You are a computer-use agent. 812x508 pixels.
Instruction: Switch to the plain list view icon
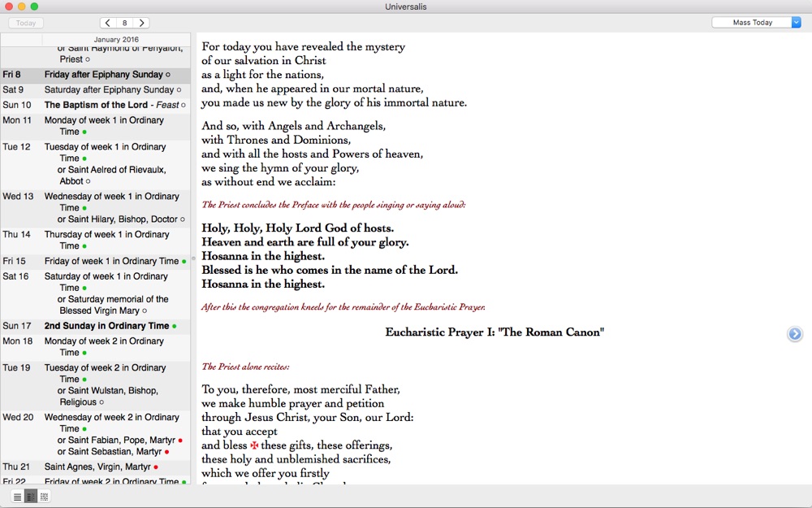point(17,497)
